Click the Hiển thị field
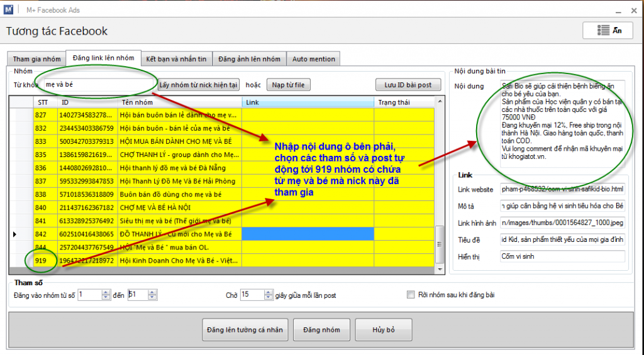Screen dimensions: 644x355 [x=562, y=256]
